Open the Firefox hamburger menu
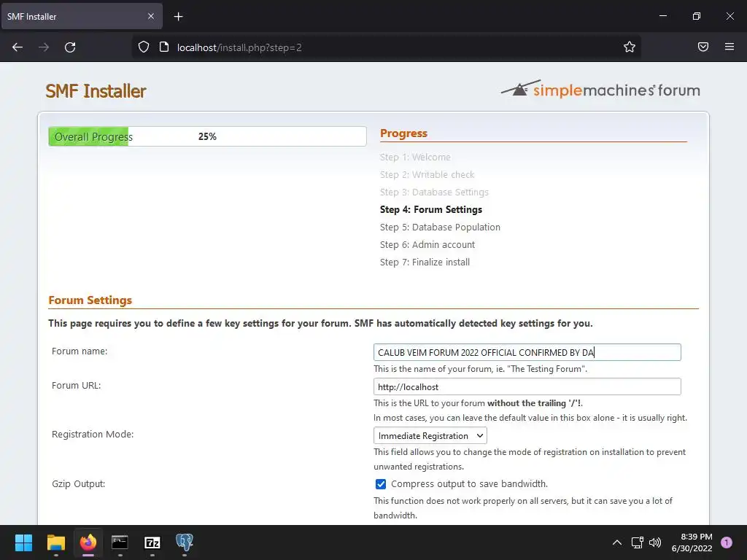 (729, 47)
